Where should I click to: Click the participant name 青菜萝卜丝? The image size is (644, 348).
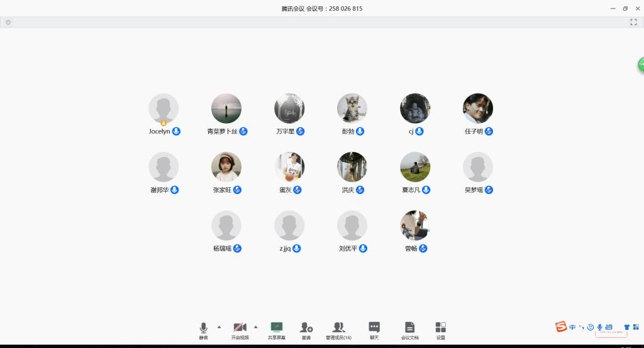tap(223, 131)
